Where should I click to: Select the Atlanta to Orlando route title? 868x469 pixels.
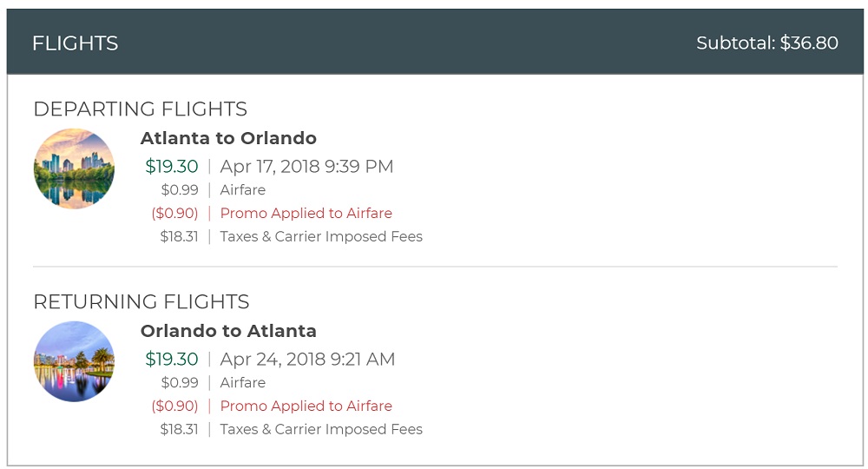pyautogui.click(x=228, y=138)
